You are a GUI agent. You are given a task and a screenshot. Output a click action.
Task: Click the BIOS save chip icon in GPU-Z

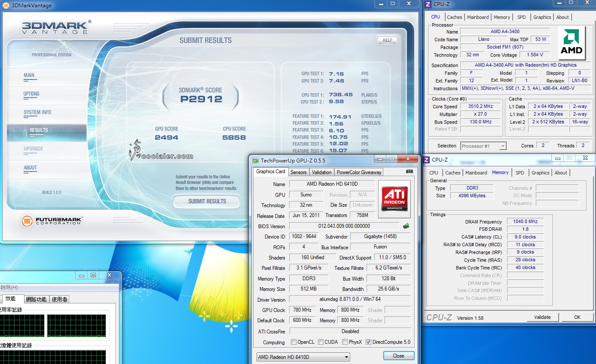click(x=406, y=226)
